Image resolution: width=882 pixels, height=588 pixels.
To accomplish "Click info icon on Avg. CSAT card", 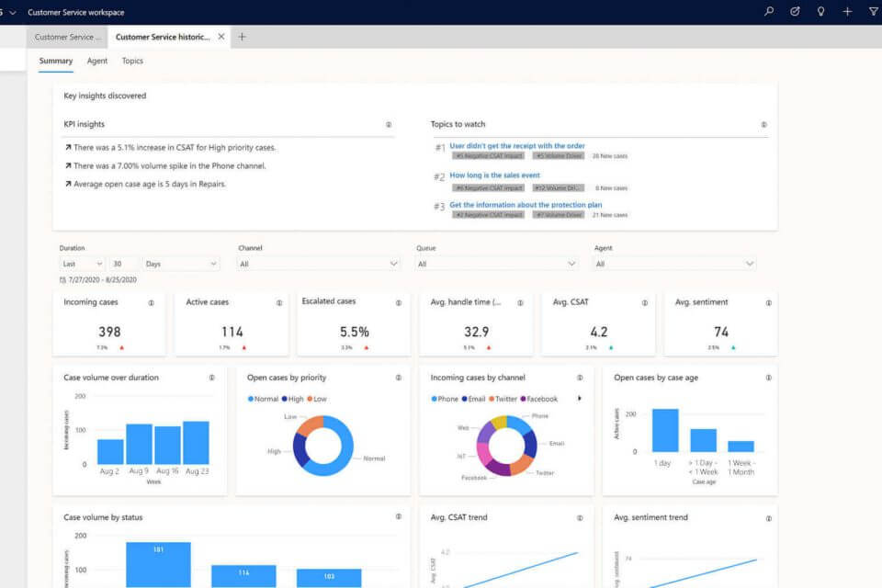I will tap(640, 302).
